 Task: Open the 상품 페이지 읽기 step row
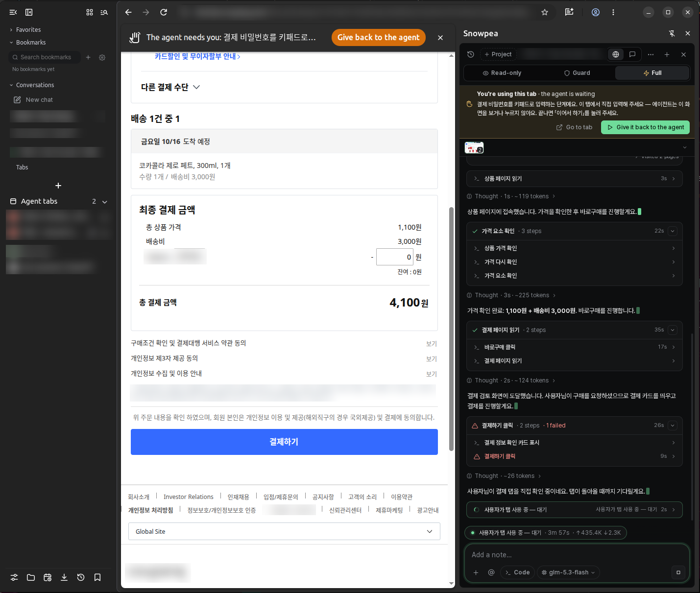(x=575, y=179)
